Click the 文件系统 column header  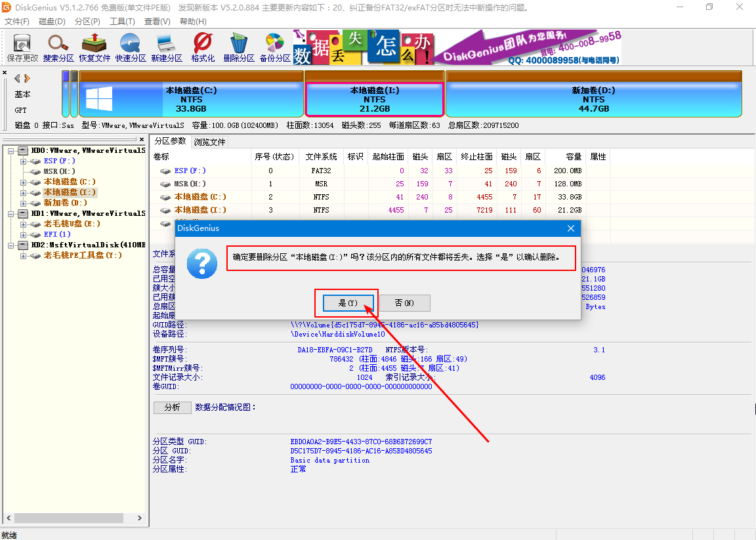coord(321,157)
